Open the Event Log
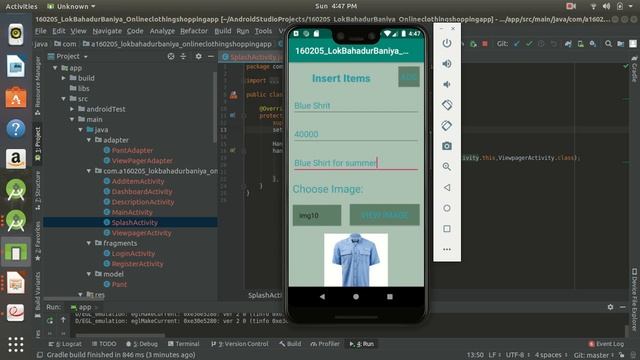Screen dimensions: 640x360 pyautogui.click(x=606, y=344)
